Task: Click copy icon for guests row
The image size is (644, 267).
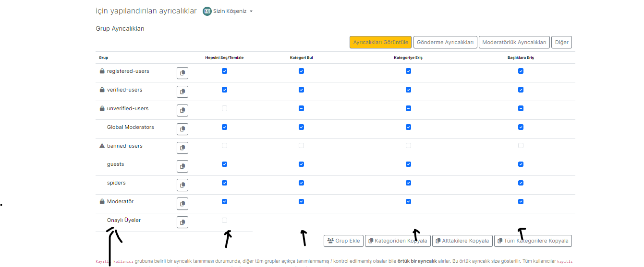Action: pyautogui.click(x=182, y=166)
